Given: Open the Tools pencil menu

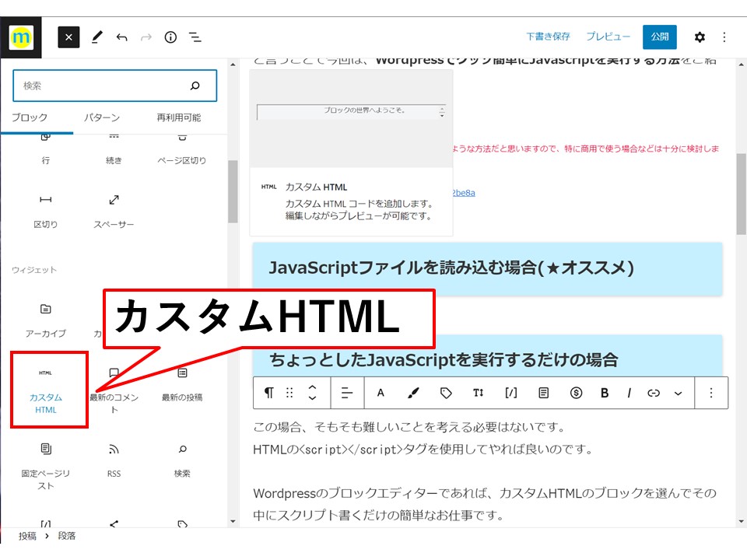Looking at the screenshot, I should point(97,37).
